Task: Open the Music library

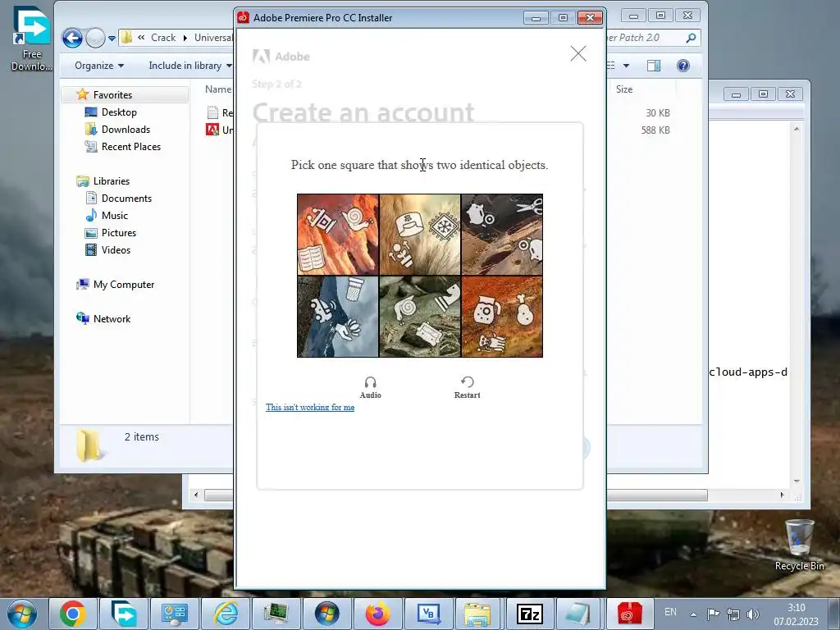Action: coord(115,216)
